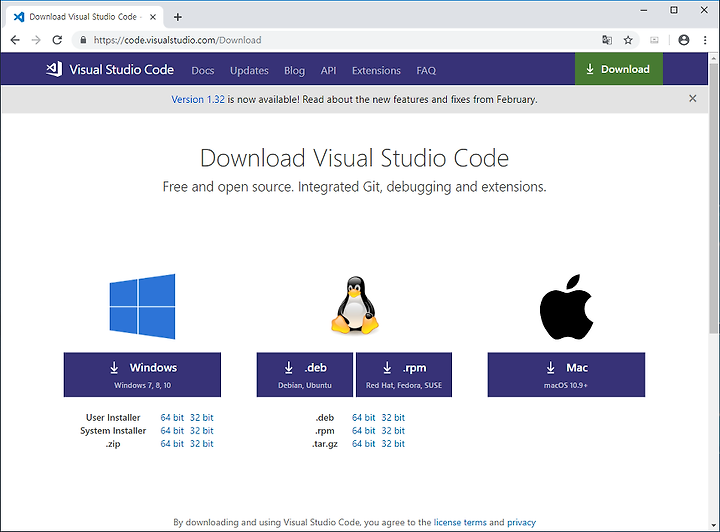Open the license terms link

[x=460, y=522]
